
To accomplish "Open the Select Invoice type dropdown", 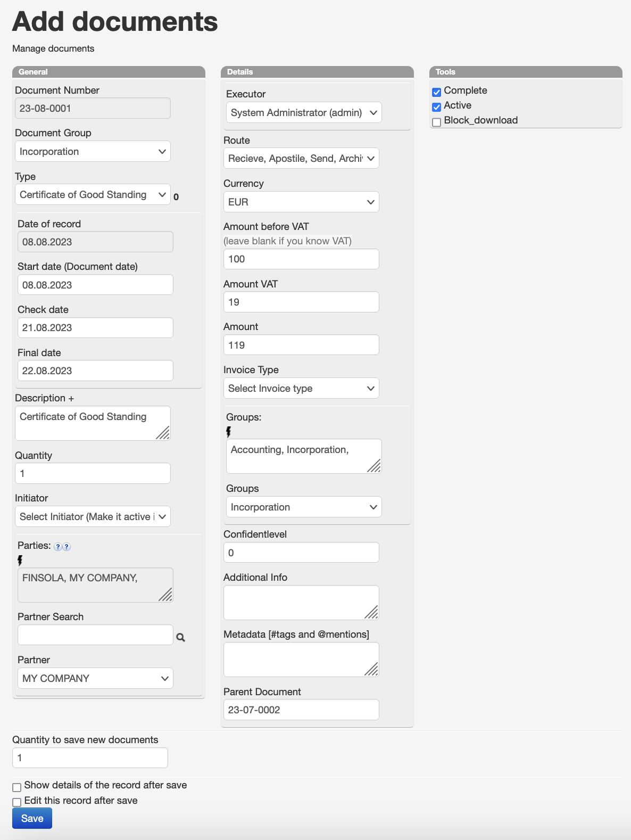I will click(301, 389).
